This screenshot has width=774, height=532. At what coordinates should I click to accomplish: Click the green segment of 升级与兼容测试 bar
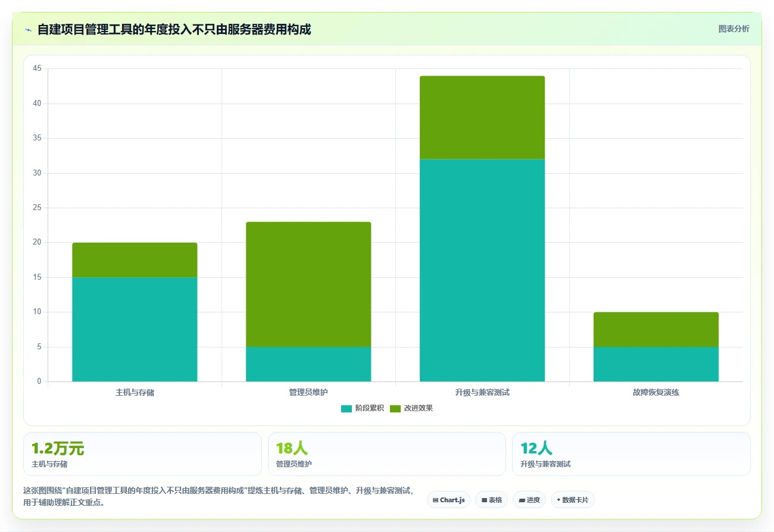[x=482, y=117]
